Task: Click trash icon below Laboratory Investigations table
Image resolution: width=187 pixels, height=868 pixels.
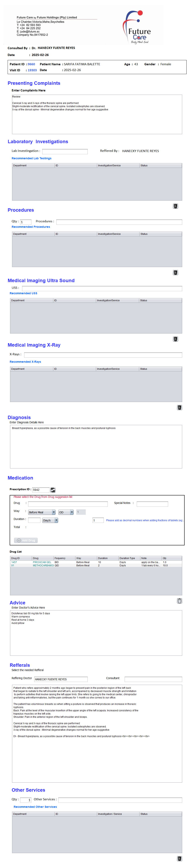Action: click(x=175, y=206)
